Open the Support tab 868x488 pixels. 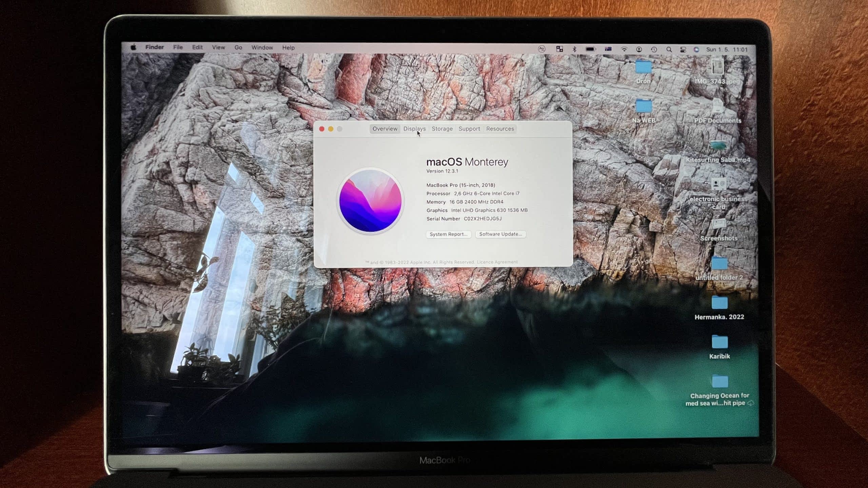coord(469,129)
